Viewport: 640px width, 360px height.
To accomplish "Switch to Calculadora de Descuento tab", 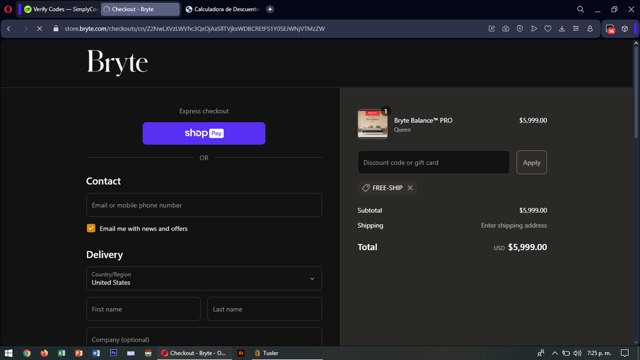I will (x=222, y=9).
